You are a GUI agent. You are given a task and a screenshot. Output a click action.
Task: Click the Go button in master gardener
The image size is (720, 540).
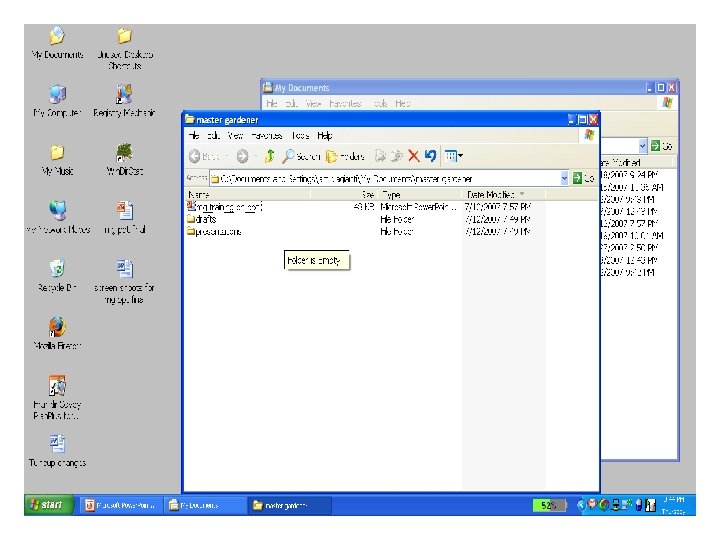click(x=583, y=178)
